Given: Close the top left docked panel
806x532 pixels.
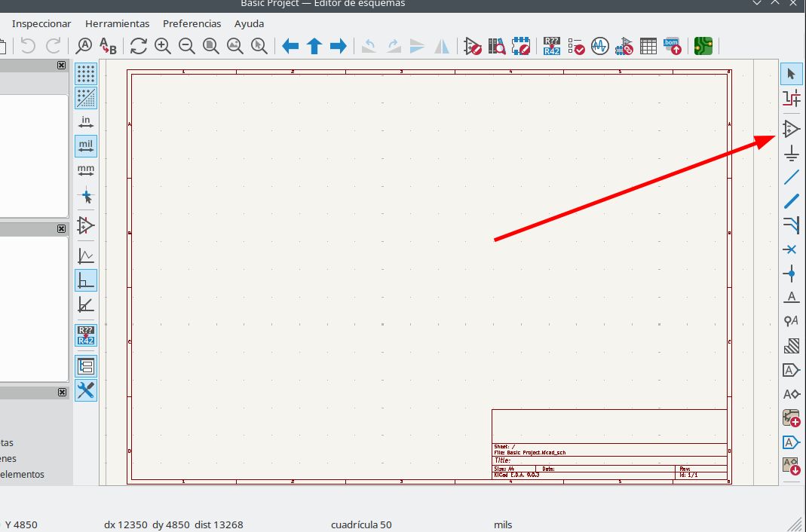Looking at the screenshot, I should pos(62,66).
